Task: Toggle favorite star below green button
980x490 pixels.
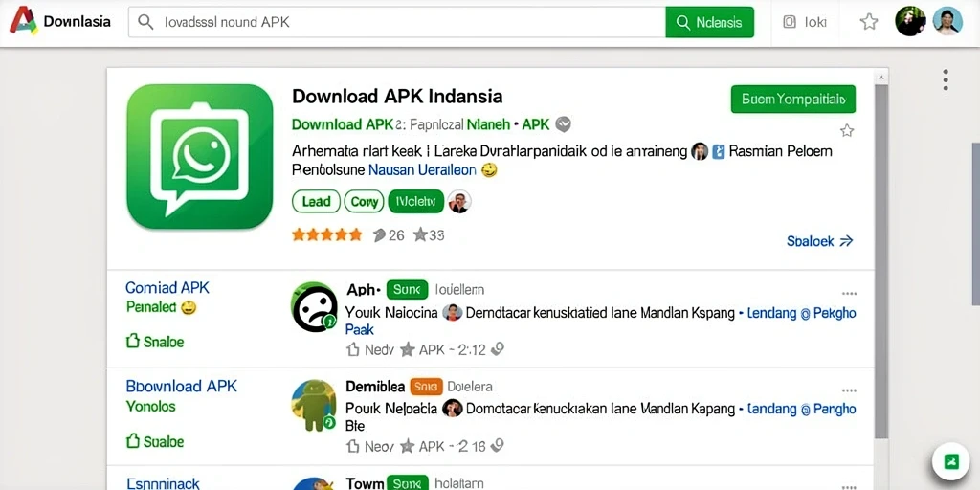Action: [847, 130]
